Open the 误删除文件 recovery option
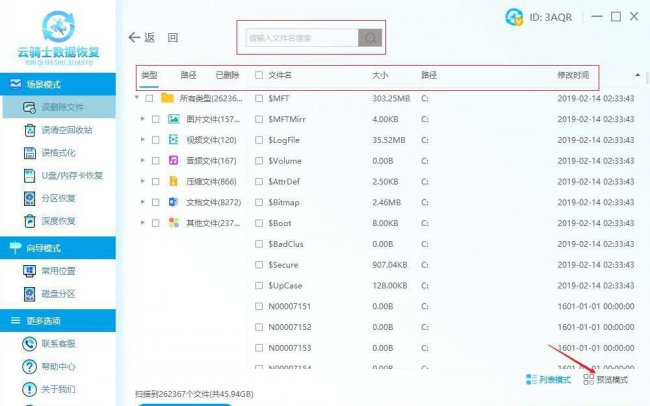650x406 pixels. [x=59, y=107]
